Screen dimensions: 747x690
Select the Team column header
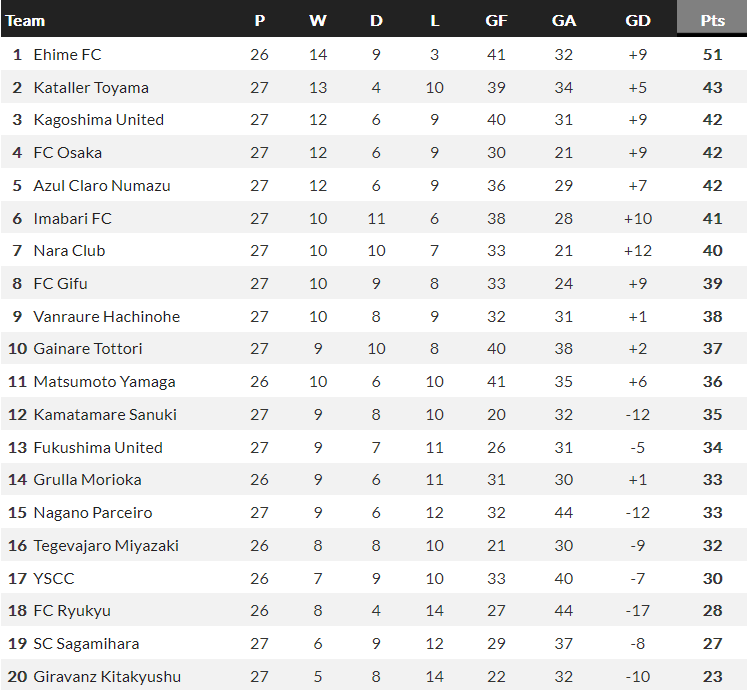click(26, 20)
